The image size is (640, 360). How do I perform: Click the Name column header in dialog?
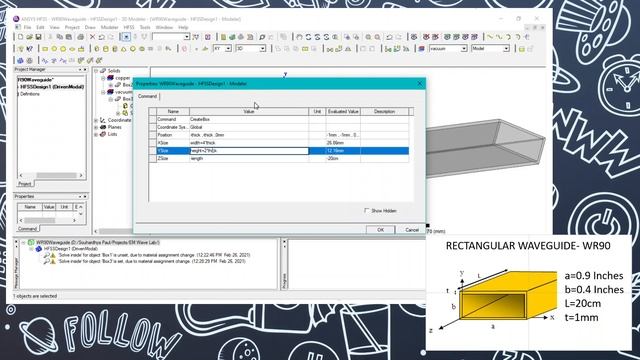point(173,111)
